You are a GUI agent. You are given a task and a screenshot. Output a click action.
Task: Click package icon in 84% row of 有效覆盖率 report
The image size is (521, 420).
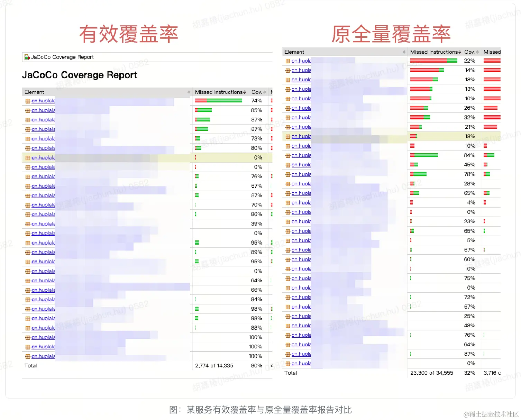(28, 300)
